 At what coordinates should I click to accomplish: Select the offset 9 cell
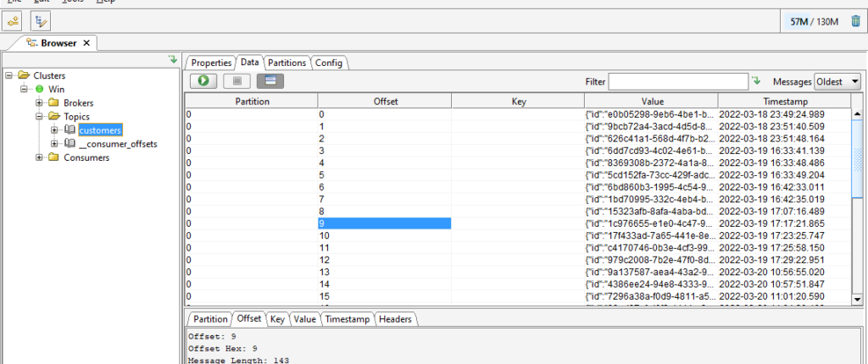pos(385,223)
